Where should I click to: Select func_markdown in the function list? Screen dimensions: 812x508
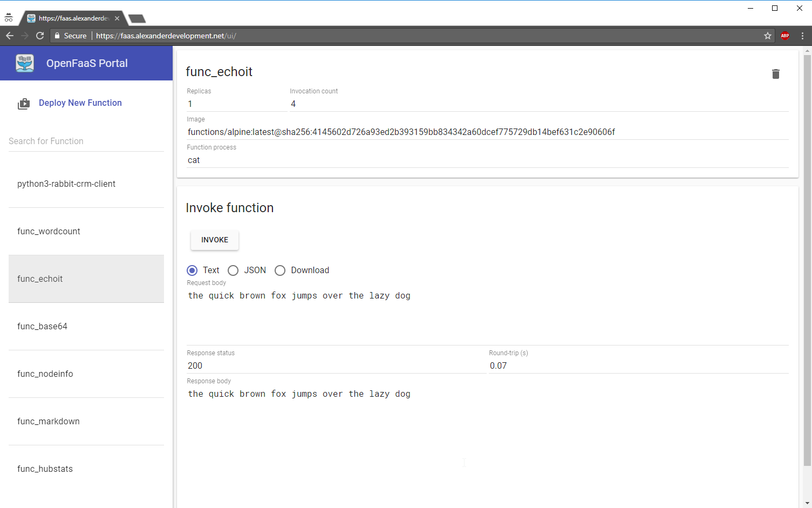[x=86, y=422]
